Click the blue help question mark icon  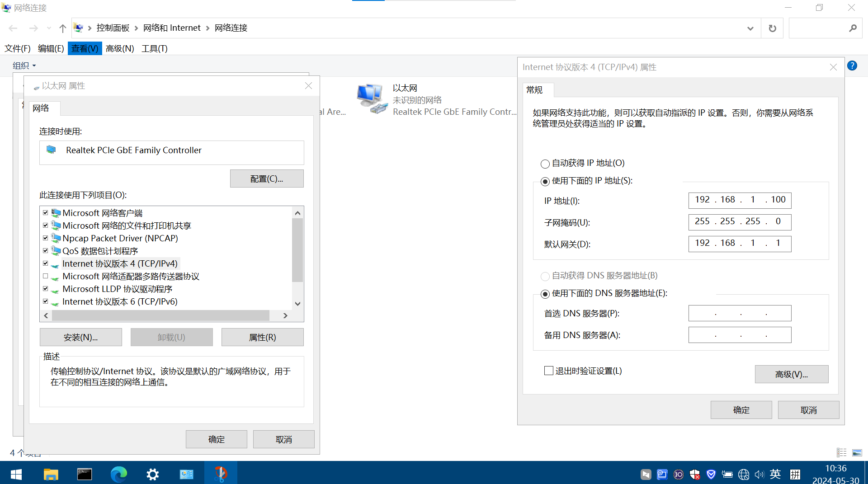pos(852,66)
